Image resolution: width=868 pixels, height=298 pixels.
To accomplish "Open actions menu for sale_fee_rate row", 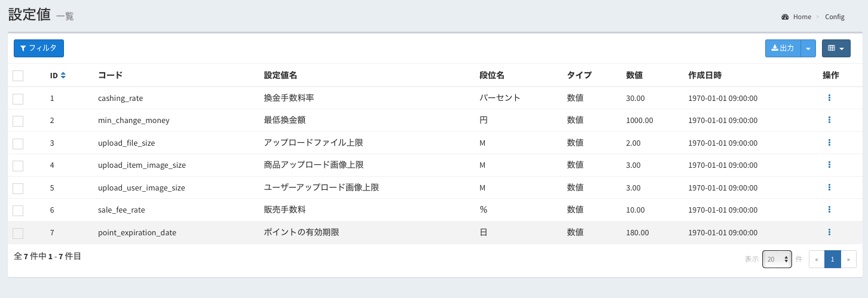I will (829, 210).
